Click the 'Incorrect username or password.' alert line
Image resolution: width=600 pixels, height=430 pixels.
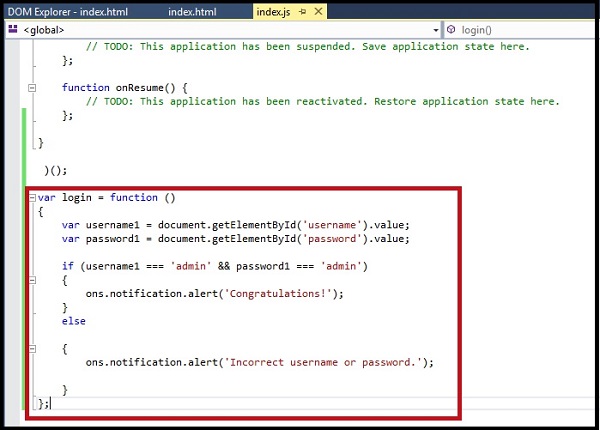coord(260,362)
